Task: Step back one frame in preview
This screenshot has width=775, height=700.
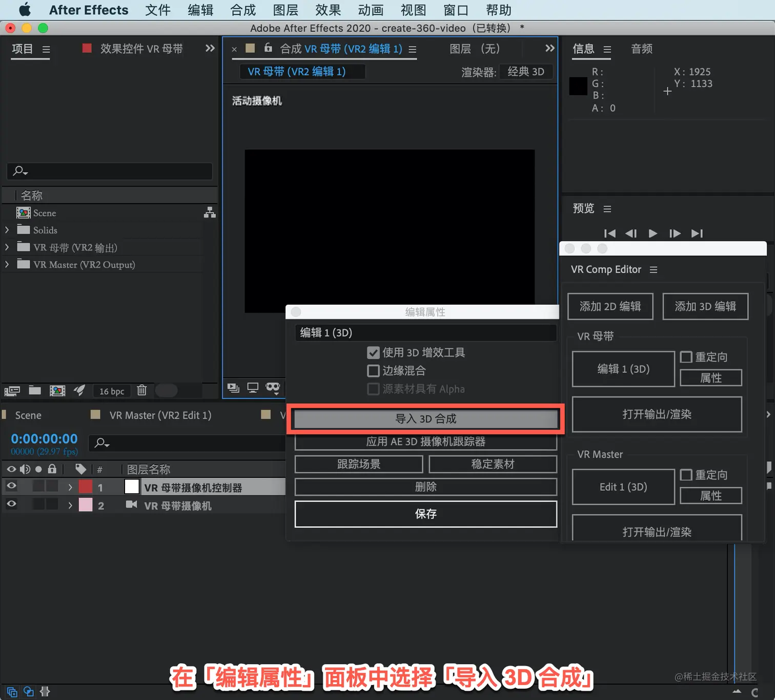Action: click(x=631, y=233)
